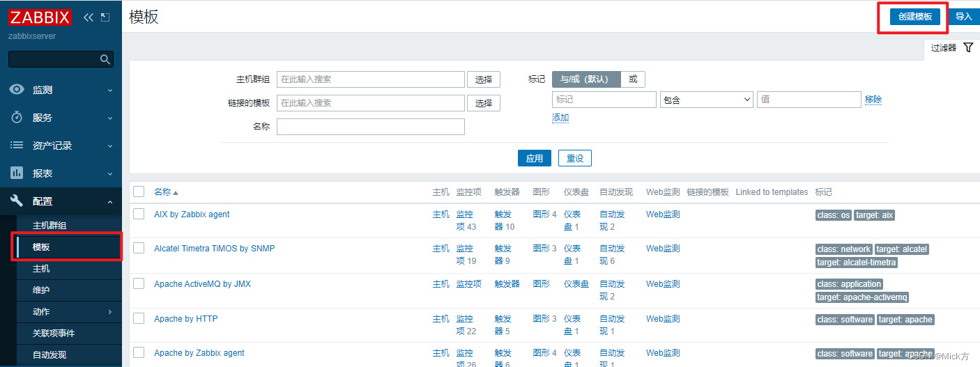
Task: Focus the 标记 tag name field
Action: 604,100
